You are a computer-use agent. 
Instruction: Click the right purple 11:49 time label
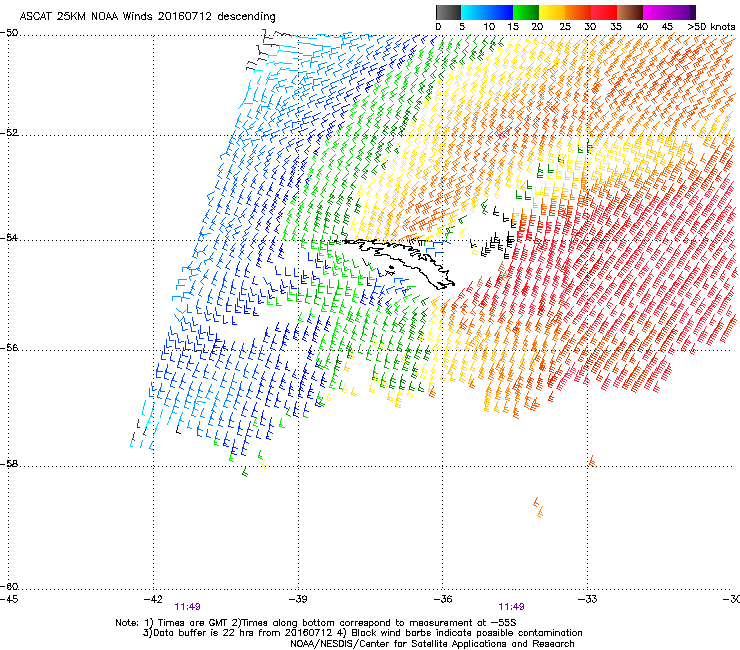click(512, 607)
